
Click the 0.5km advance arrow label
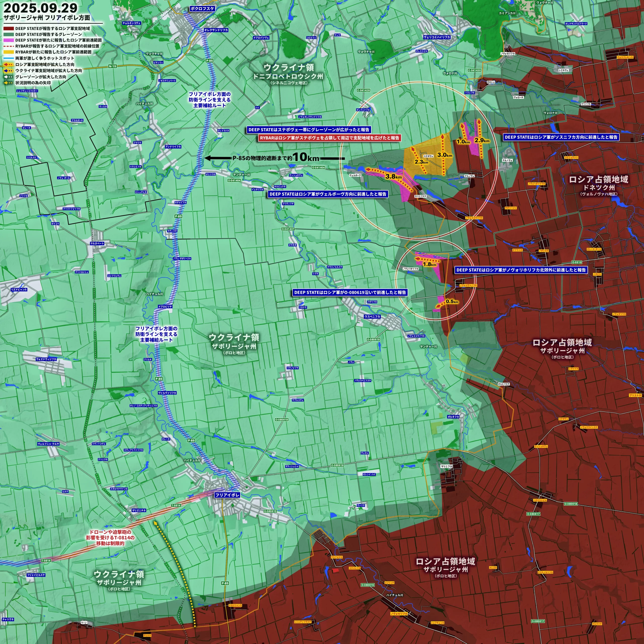point(452,301)
